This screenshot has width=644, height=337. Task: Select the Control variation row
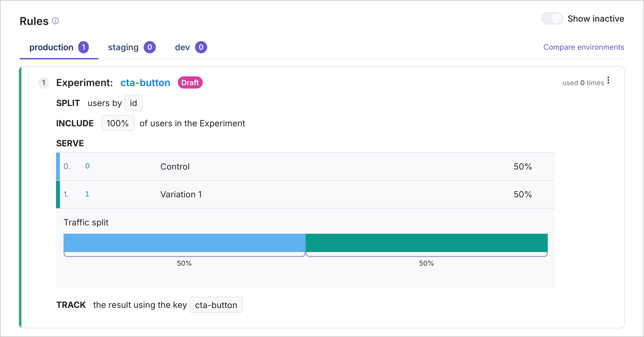point(306,167)
